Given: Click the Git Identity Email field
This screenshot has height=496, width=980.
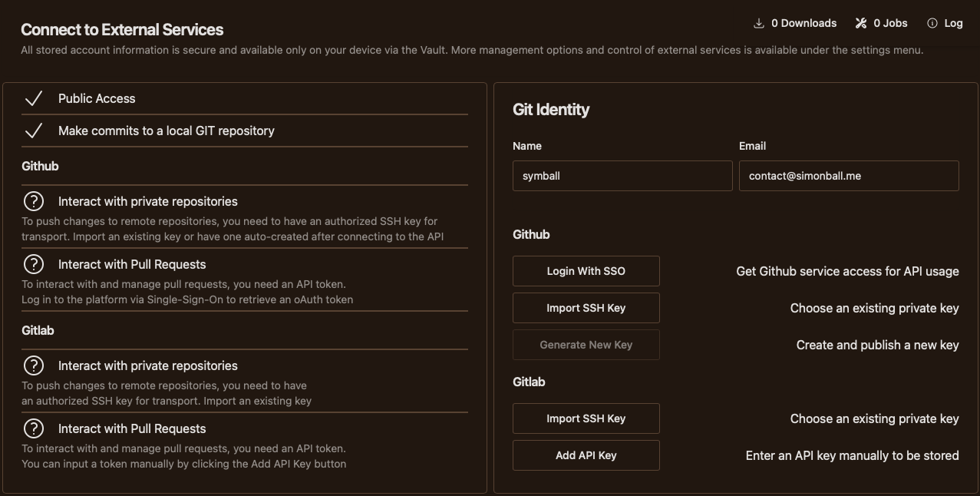Looking at the screenshot, I should tap(849, 176).
